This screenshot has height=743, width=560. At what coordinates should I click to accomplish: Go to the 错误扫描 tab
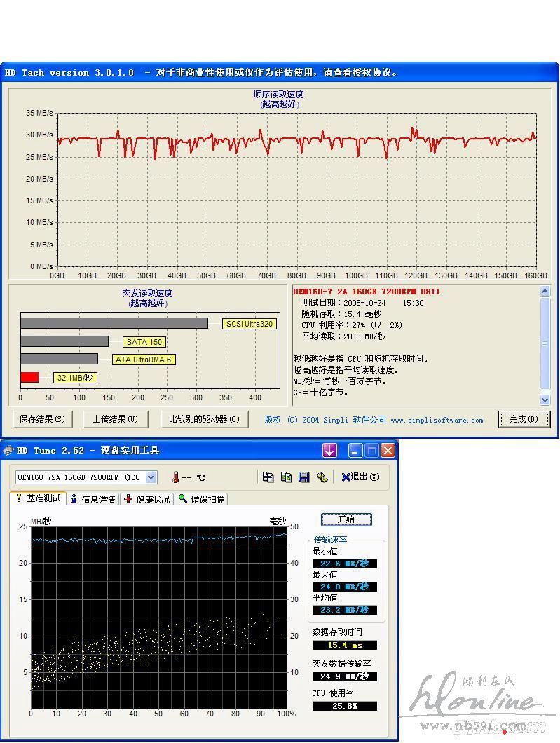click(x=202, y=499)
